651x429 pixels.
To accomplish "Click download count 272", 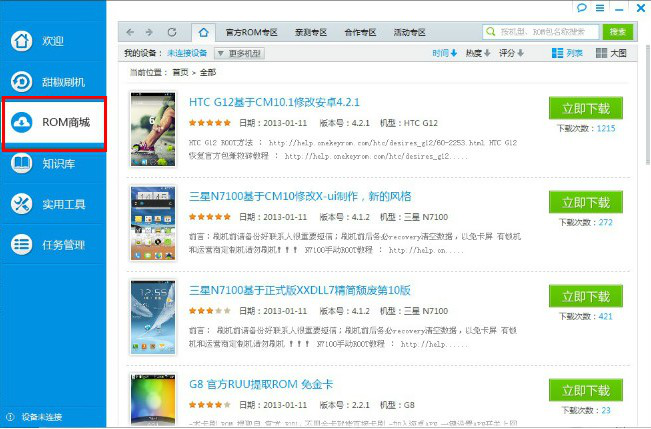I will 605,222.
